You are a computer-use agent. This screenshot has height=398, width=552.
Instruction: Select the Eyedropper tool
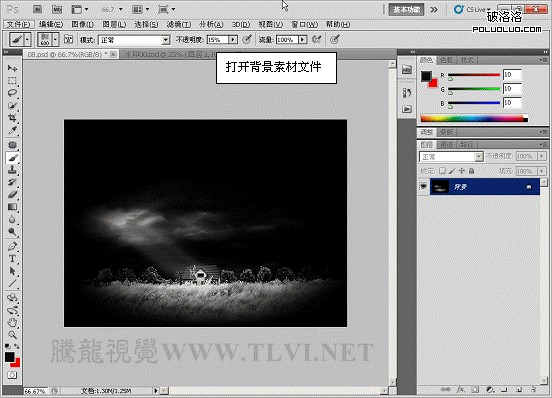pyautogui.click(x=12, y=131)
